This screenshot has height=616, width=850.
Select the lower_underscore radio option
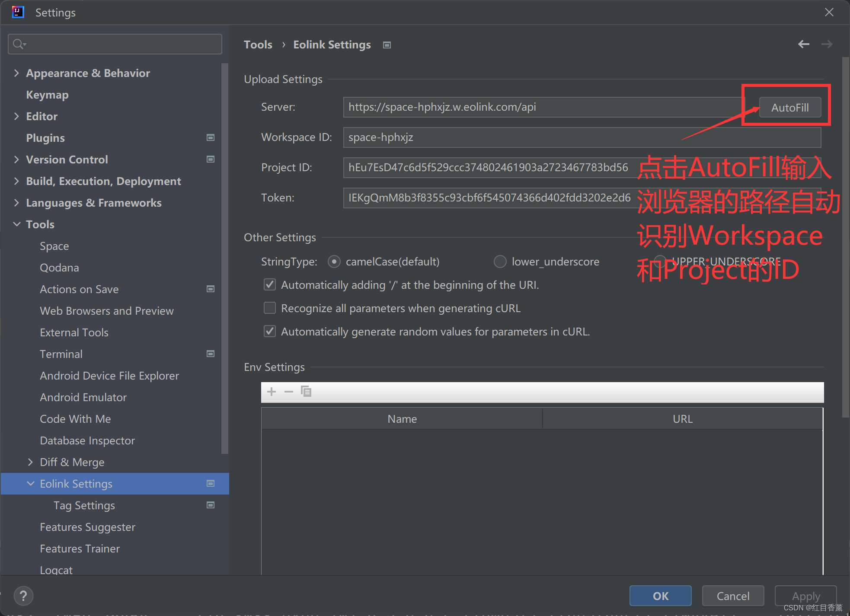click(500, 262)
